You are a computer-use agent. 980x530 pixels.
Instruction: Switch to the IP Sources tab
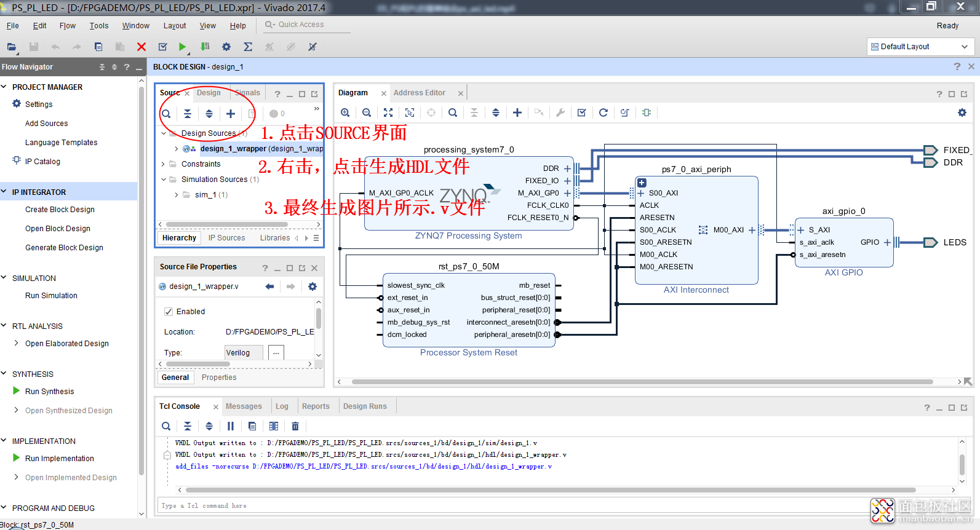(226, 238)
